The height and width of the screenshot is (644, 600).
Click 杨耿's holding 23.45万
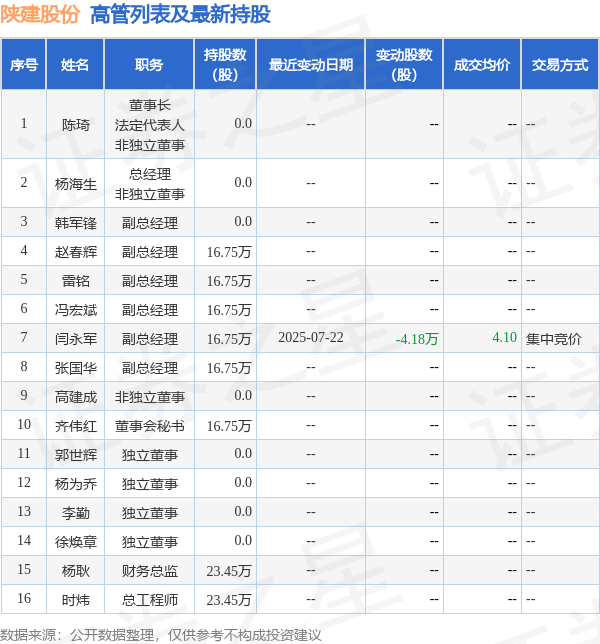coord(229,570)
